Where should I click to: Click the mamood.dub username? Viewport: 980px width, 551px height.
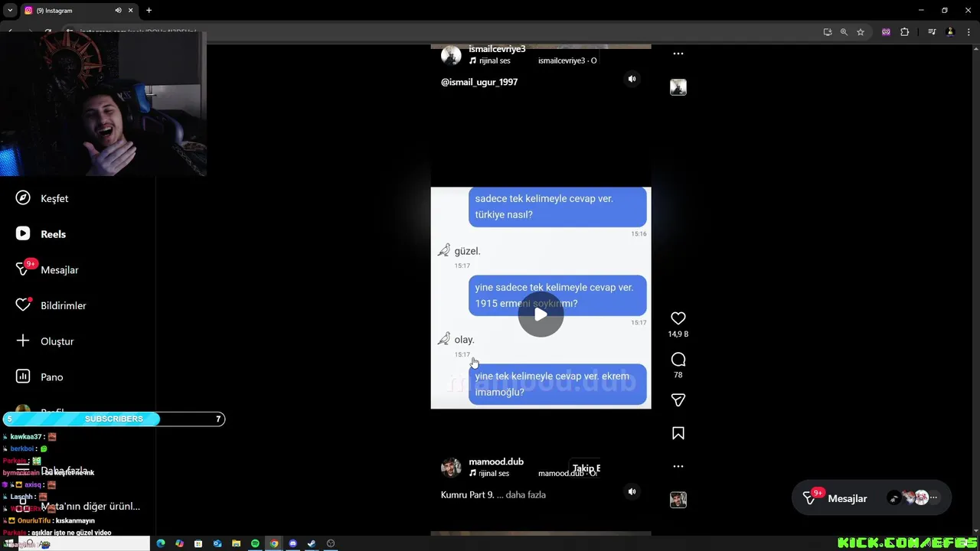pyautogui.click(x=496, y=461)
